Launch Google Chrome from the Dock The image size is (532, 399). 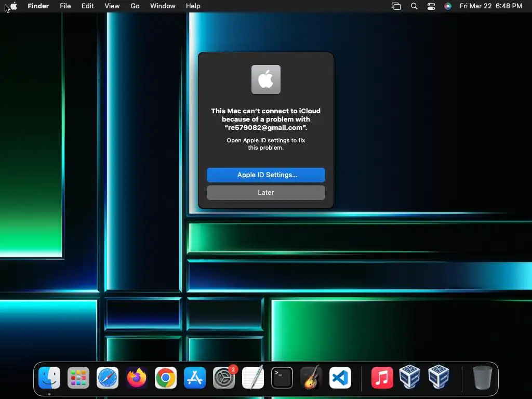point(166,378)
